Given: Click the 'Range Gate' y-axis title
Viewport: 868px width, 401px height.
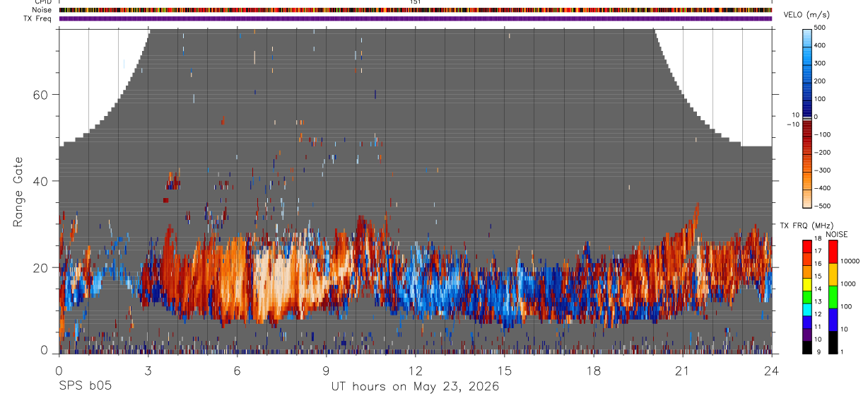Looking at the screenshot, I should [18, 192].
